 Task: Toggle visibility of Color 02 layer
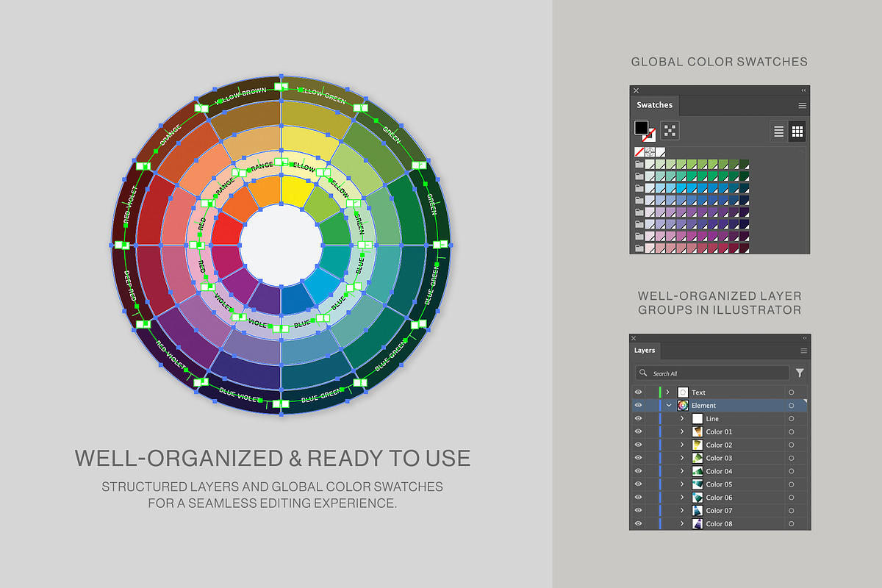pyautogui.click(x=638, y=445)
